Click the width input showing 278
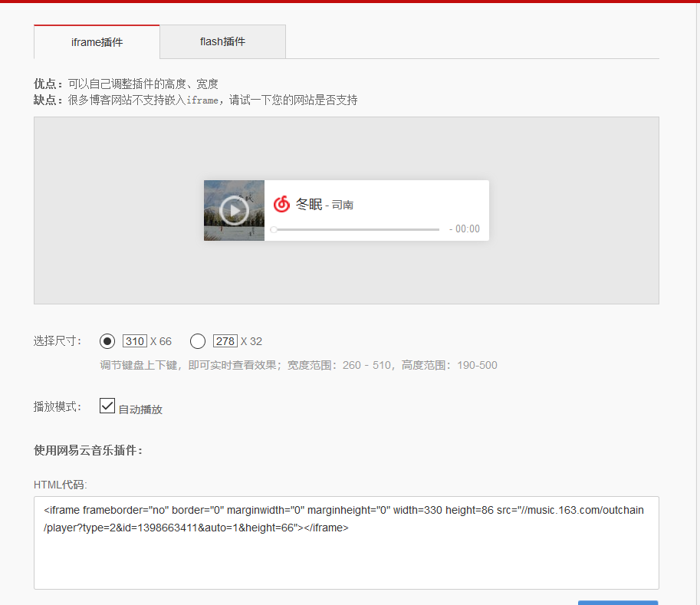 coord(225,341)
